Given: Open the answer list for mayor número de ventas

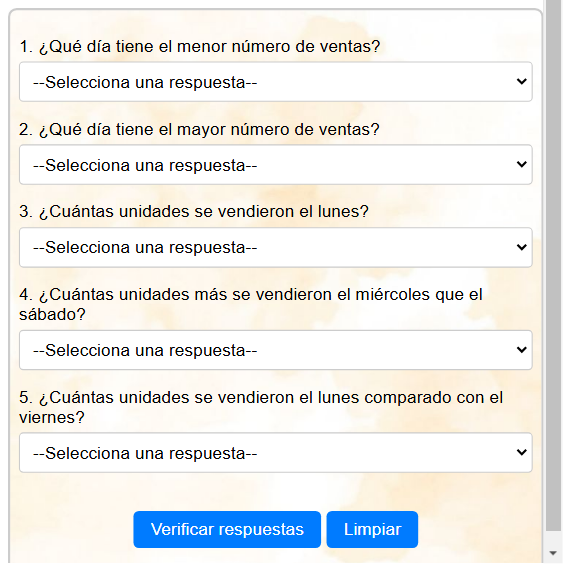Looking at the screenshot, I should click(x=275, y=165).
